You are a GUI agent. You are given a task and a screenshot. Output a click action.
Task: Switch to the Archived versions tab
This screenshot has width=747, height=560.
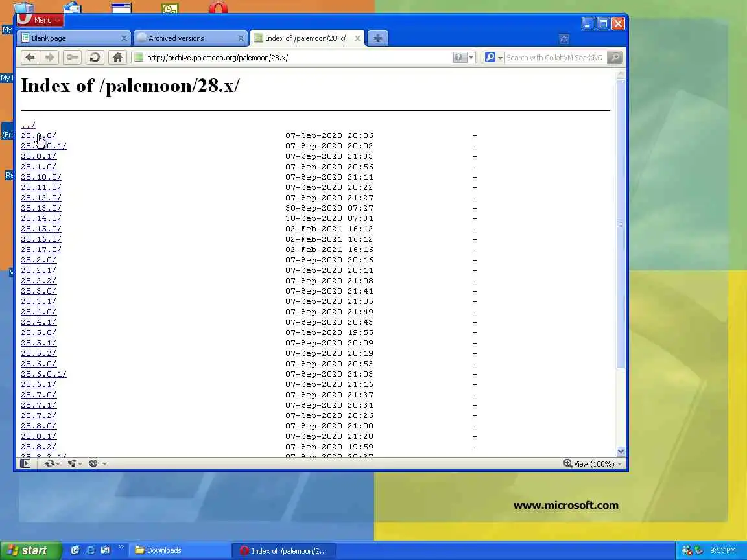point(191,38)
